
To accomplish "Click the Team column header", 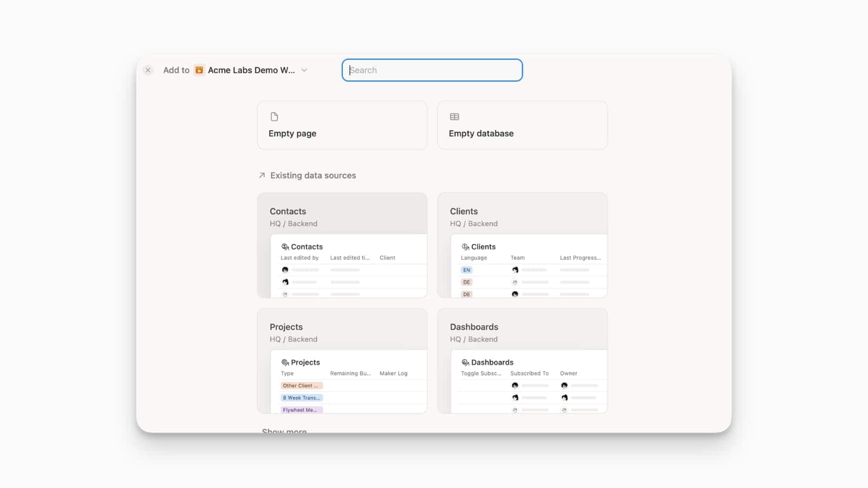I will coord(518,258).
